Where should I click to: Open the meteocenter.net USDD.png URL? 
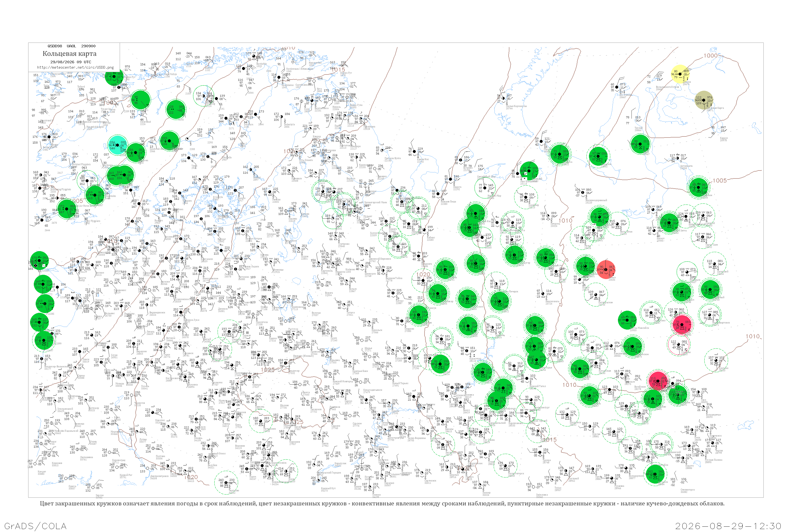[75, 67]
